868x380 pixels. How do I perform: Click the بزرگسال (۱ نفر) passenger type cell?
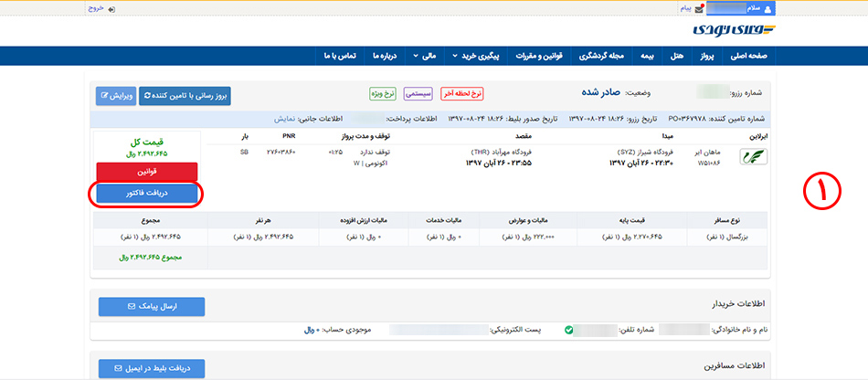pos(727,237)
